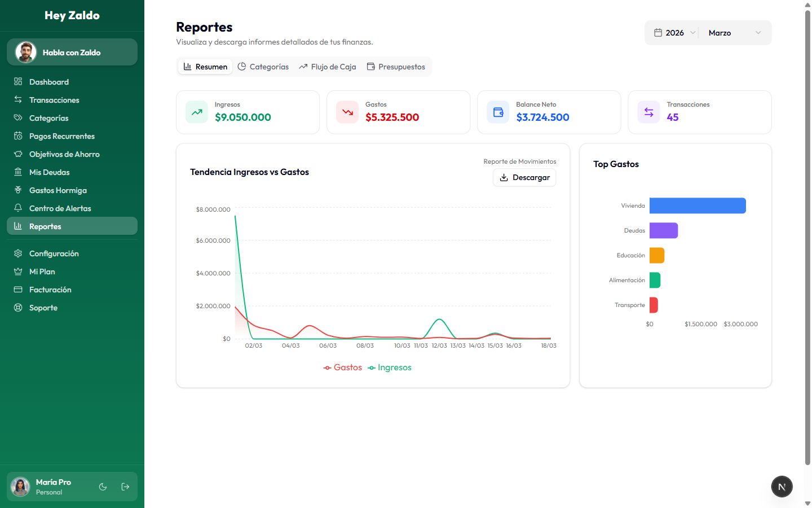The image size is (812, 508).
Task: Open the Gastos Hormiga ant icon
Action: (x=18, y=190)
